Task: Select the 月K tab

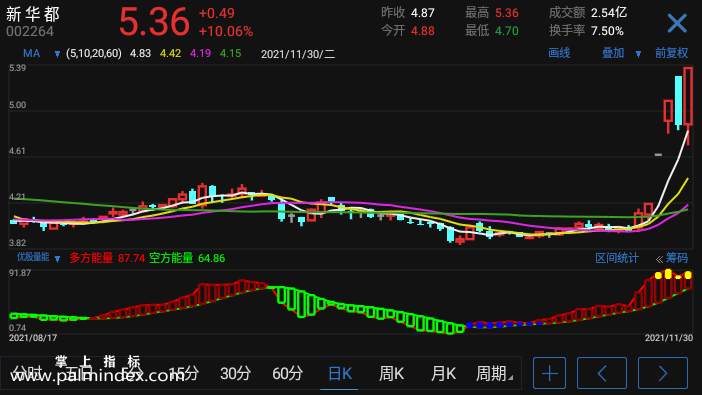Action: tap(443, 373)
